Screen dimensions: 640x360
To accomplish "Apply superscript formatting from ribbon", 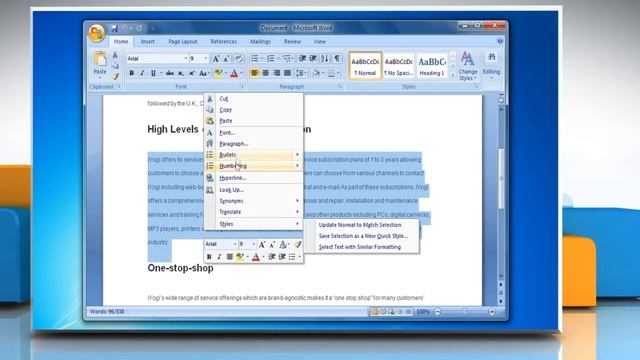I will [191, 73].
